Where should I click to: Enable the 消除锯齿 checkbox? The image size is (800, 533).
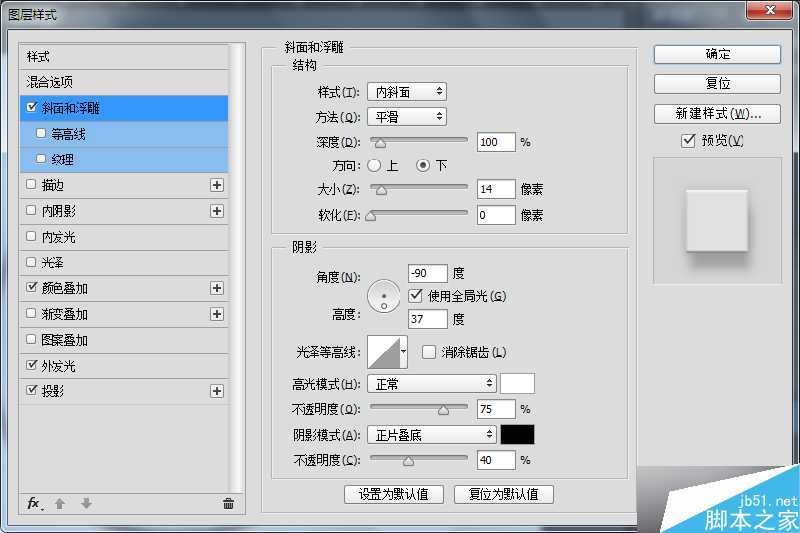429,352
